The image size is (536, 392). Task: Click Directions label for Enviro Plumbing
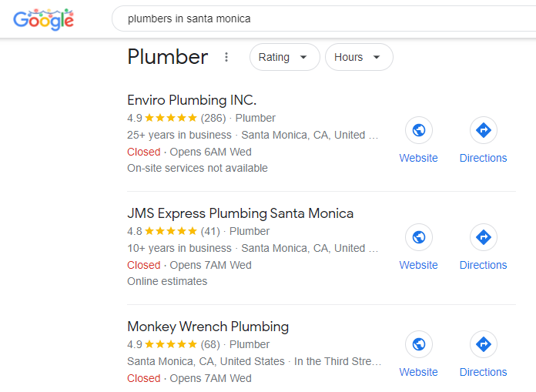(483, 158)
